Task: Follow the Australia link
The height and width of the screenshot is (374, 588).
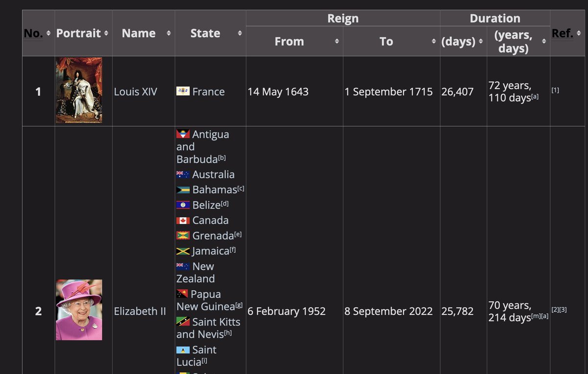Action: 213,174
